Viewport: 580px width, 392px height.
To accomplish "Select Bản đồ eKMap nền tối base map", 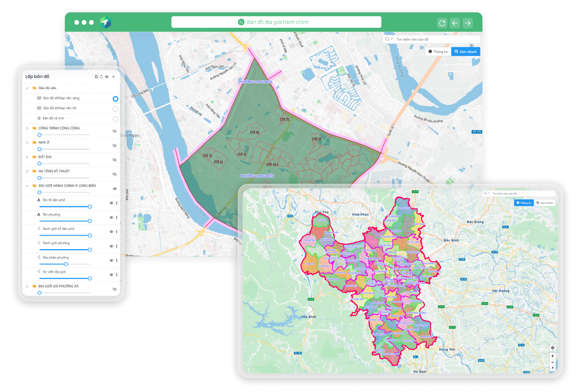I will pos(115,109).
